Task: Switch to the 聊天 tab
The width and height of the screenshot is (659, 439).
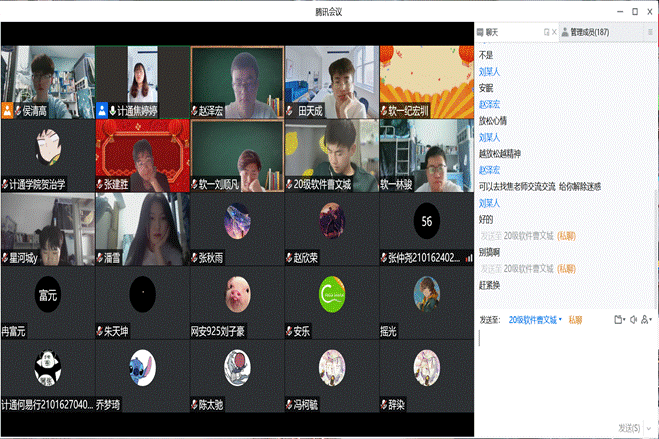Action: coord(490,33)
